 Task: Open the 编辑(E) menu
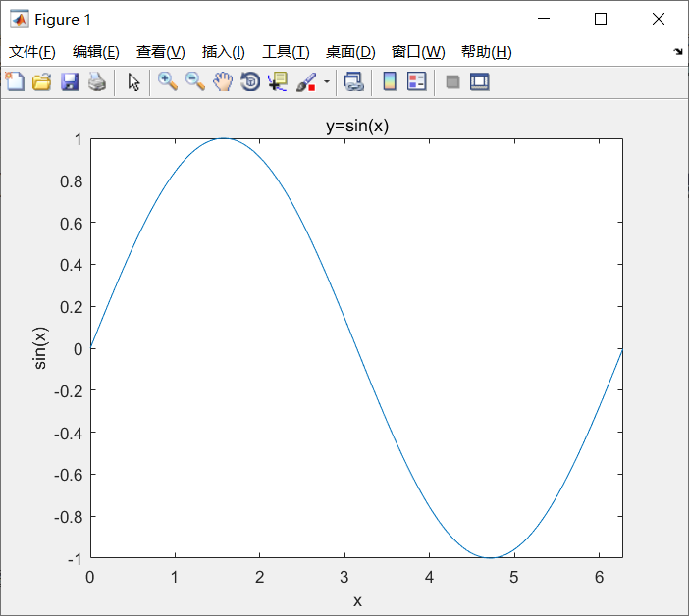pyautogui.click(x=96, y=52)
